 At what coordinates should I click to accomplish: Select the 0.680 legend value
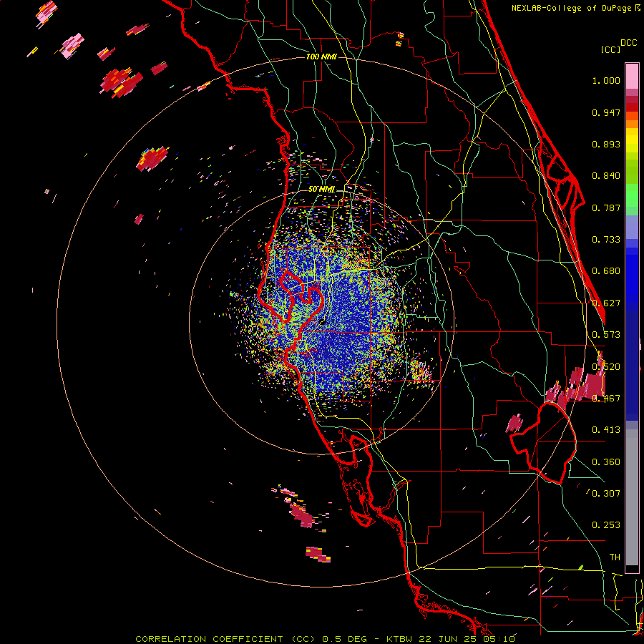pyautogui.click(x=606, y=271)
